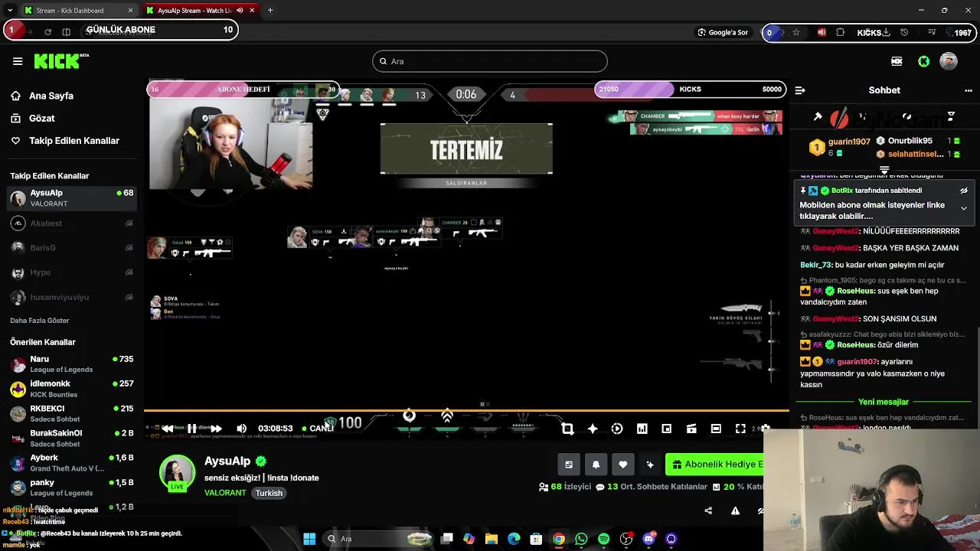
Task: Click the hourglass icon in chat header
Action: click(951, 116)
